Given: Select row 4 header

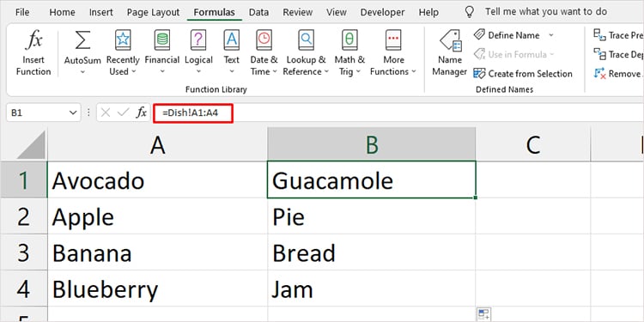Looking at the screenshot, I should pyautogui.click(x=24, y=289).
